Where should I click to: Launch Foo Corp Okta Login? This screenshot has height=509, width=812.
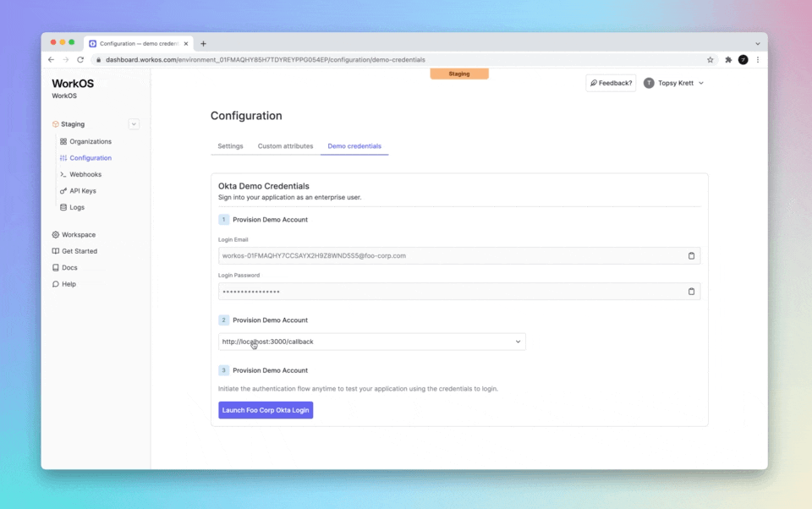(266, 410)
